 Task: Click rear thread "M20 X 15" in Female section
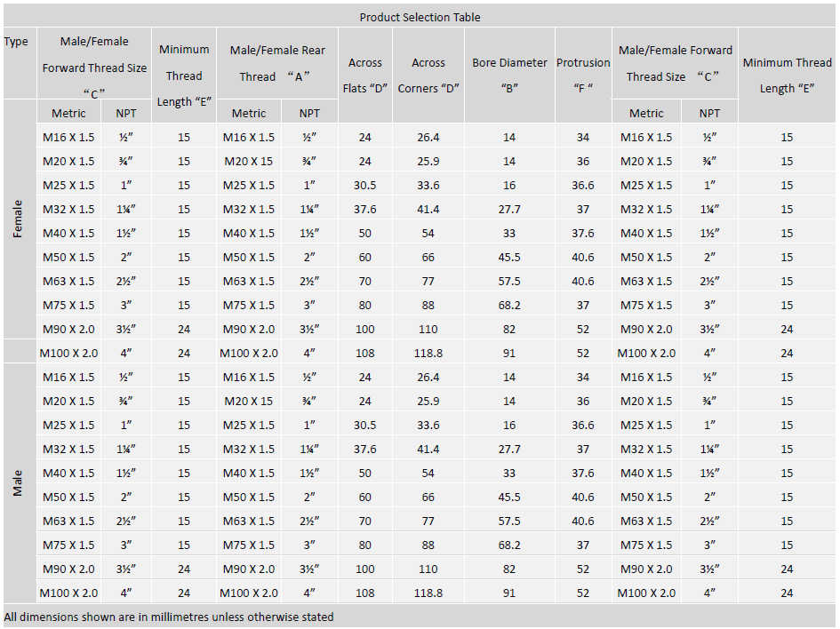249,162
